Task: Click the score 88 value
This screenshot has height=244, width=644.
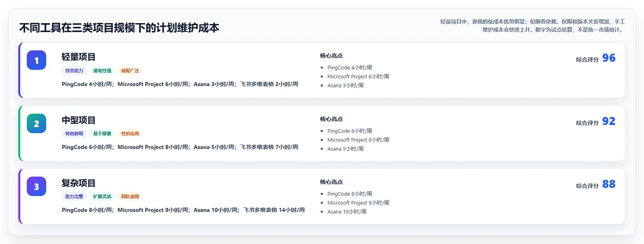Action: click(609, 184)
